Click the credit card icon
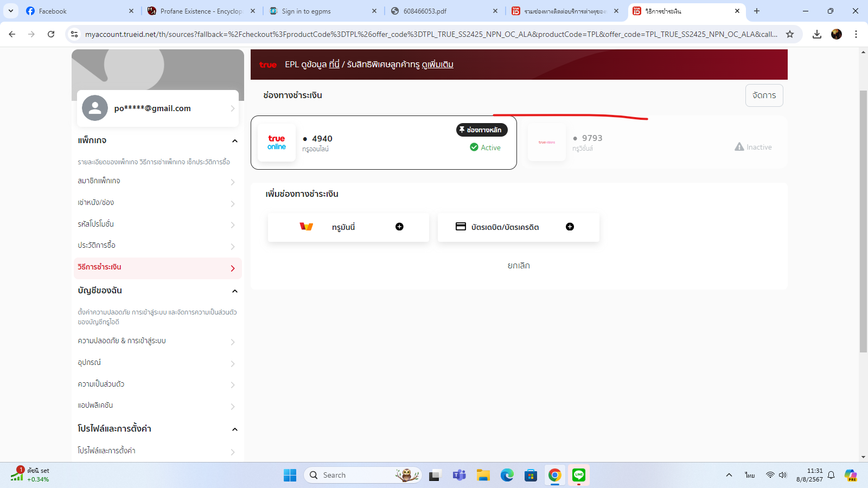This screenshot has width=868, height=488. (x=461, y=227)
